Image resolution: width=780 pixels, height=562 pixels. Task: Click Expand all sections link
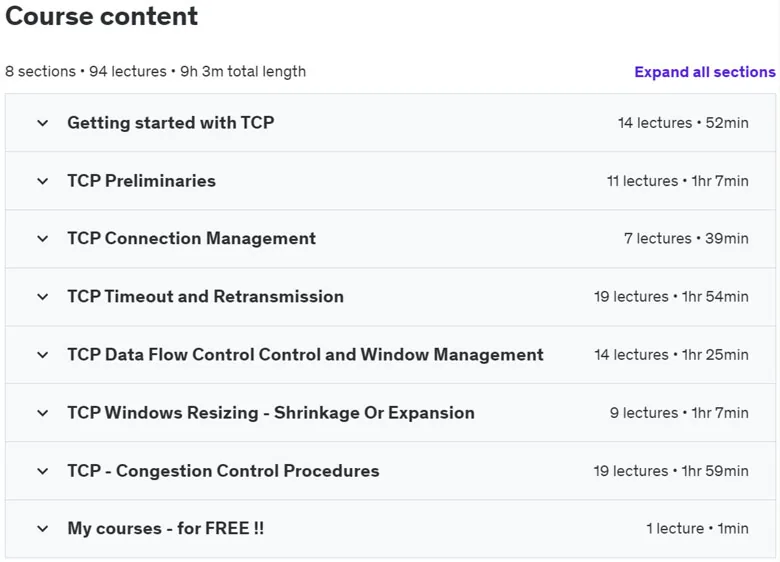(x=705, y=72)
